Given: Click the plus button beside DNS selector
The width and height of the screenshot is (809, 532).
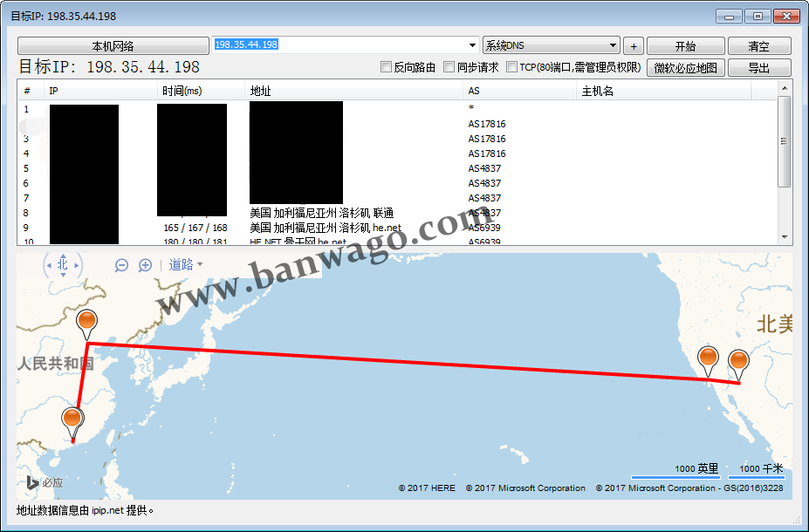Looking at the screenshot, I should click(x=633, y=46).
